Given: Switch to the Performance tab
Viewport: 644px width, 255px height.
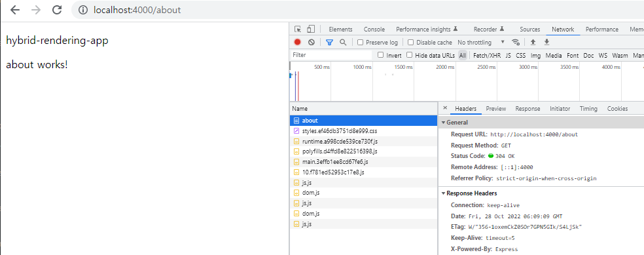Looking at the screenshot, I should tap(601, 29).
